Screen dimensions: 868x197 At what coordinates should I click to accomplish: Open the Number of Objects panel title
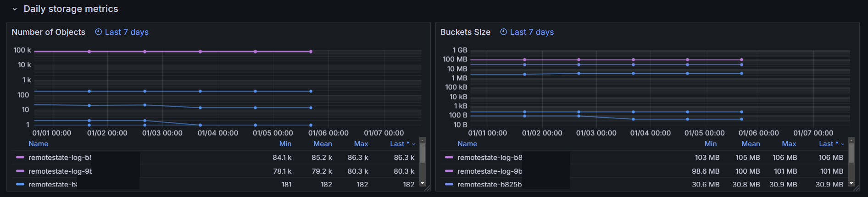pyautogui.click(x=48, y=32)
